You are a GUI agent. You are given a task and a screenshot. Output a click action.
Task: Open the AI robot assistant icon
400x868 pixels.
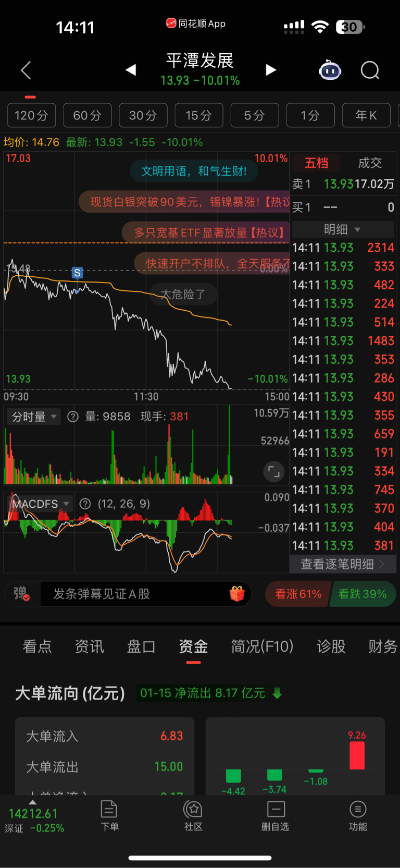pos(330,70)
